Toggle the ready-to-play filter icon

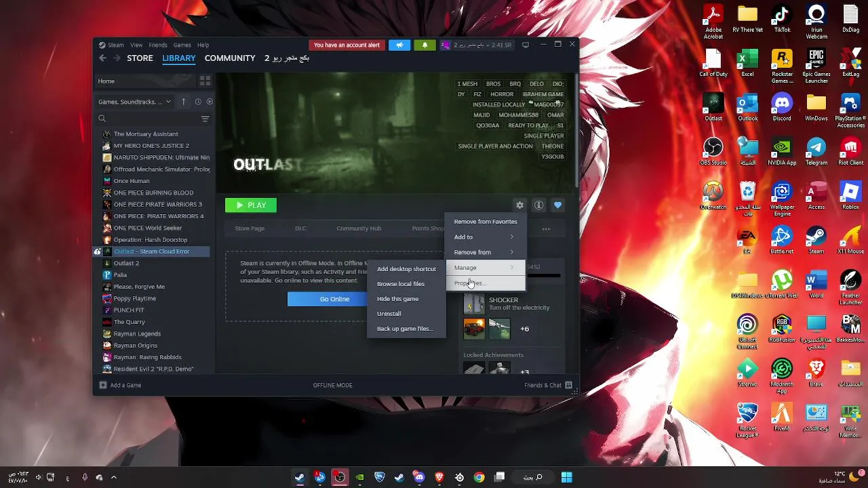pos(210,102)
